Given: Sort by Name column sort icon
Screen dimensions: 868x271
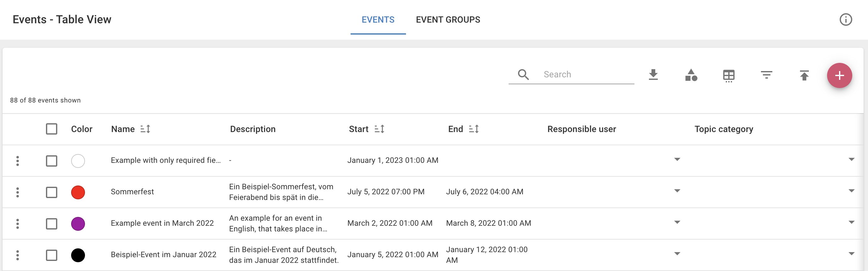Looking at the screenshot, I should click(x=145, y=129).
